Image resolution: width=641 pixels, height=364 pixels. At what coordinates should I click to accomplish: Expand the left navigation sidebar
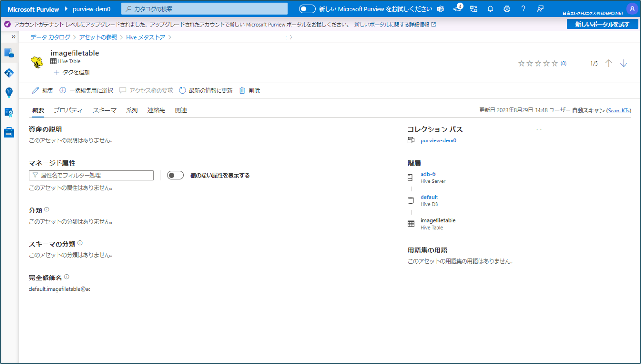pyautogui.click(x=14, y=37)
